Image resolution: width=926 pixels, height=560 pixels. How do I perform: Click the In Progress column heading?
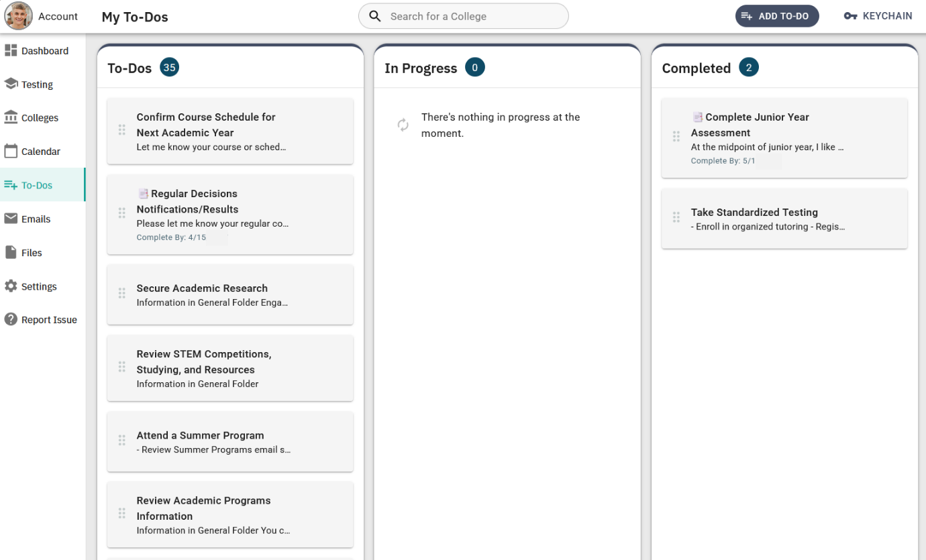pos(421,68)
